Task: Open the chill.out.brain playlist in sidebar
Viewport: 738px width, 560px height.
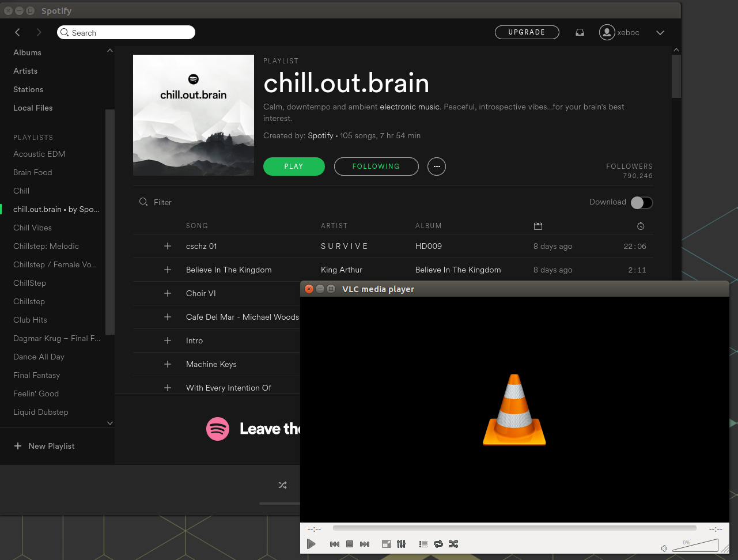Action: pyautogui.click(x=55, y=209)
